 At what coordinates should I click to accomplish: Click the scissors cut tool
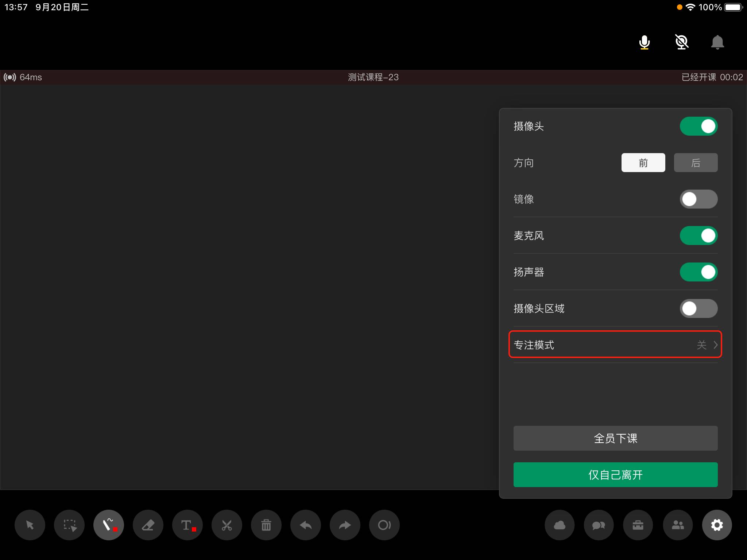tap(227, 525)
